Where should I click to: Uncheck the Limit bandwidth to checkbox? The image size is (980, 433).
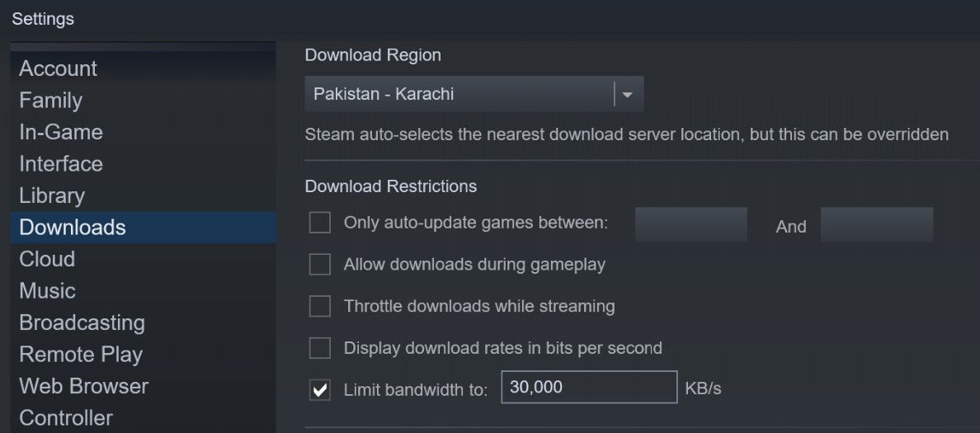pyautogui.click(x=319, y=389)
